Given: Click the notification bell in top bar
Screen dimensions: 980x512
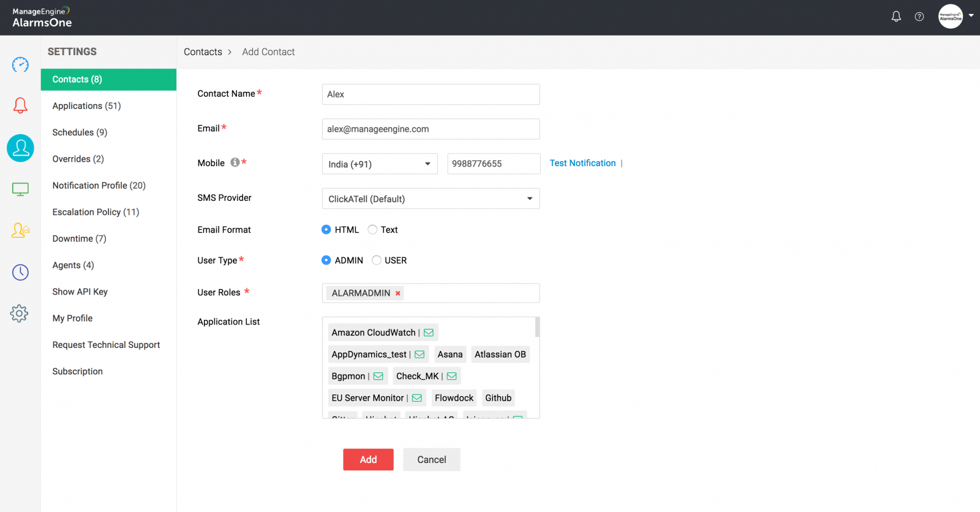Looking at the screenshot, I should click(896, 17).
